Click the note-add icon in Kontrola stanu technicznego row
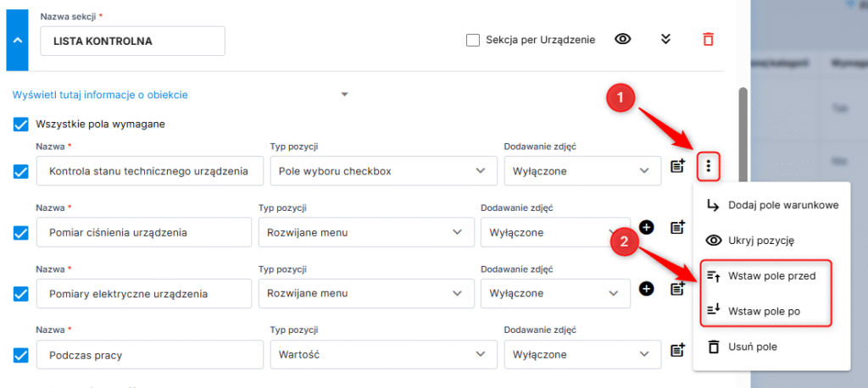Image resolution: width=868 pixels, height=388 pixels. coord(678,166)
